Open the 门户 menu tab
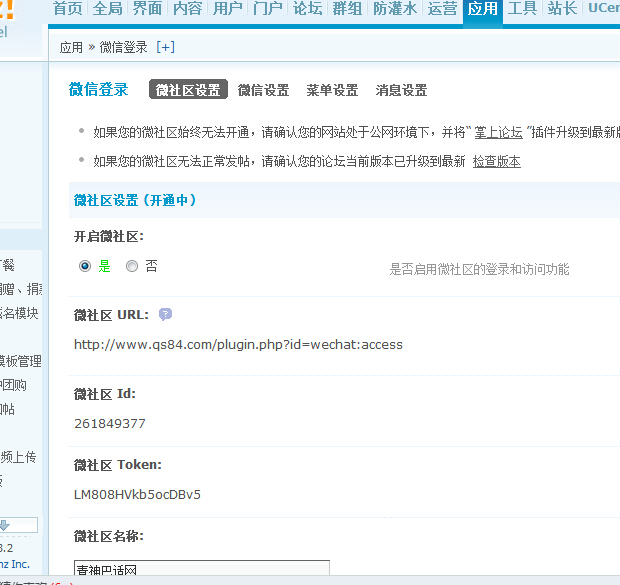The width and height of the screenshot is (620, 585). tap(268, 8)
